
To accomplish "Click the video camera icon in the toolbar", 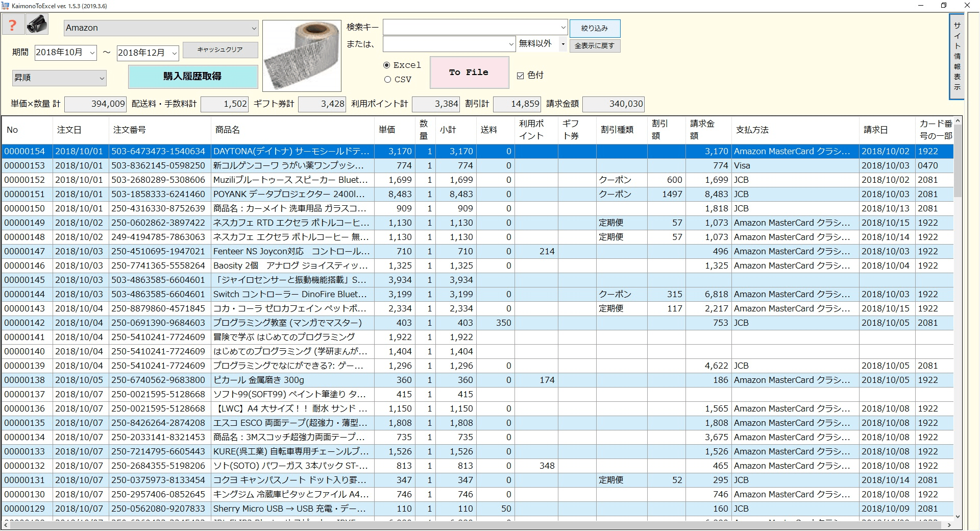I will click(36, 23).
